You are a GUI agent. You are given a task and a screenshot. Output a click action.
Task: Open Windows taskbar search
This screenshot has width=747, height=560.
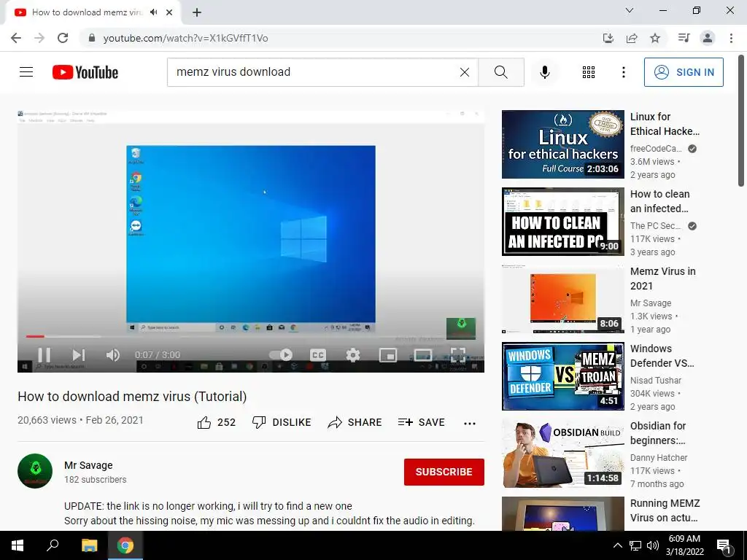[x=53, y=545]
